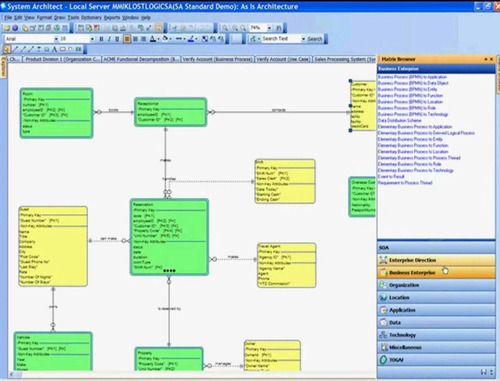500x381 pixels.
Task: Click the TOGAF category icon
Action: click(x=383, y=360)
